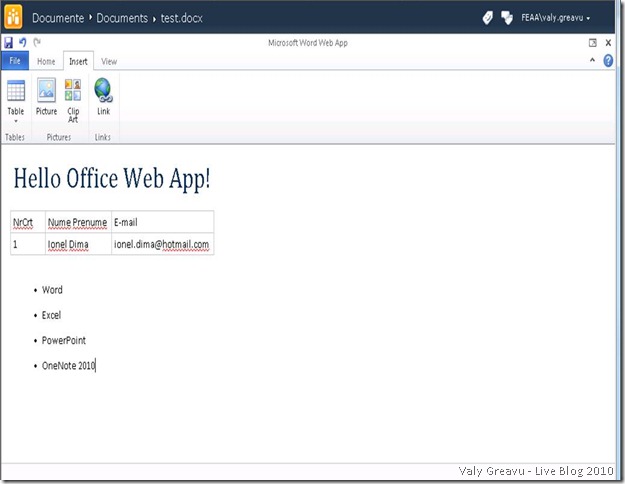
Task: Switch to the Home tab
Action: [46, 61]
